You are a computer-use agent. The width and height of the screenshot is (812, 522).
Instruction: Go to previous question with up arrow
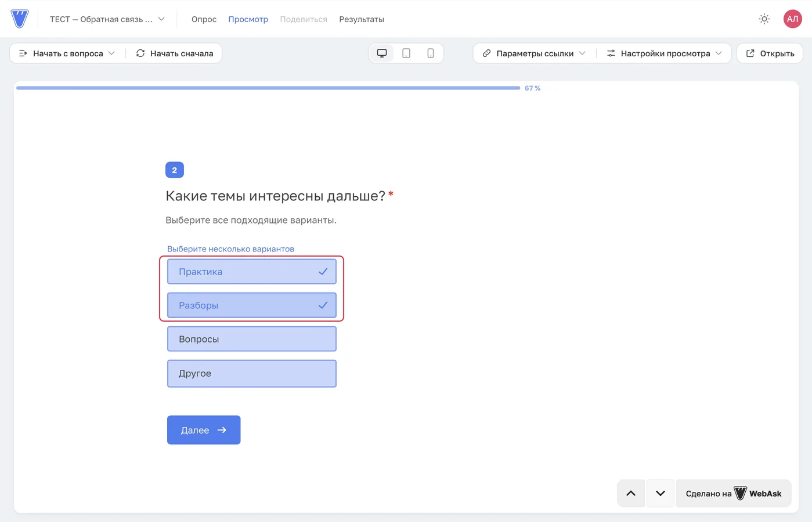(x=631, y=494)
